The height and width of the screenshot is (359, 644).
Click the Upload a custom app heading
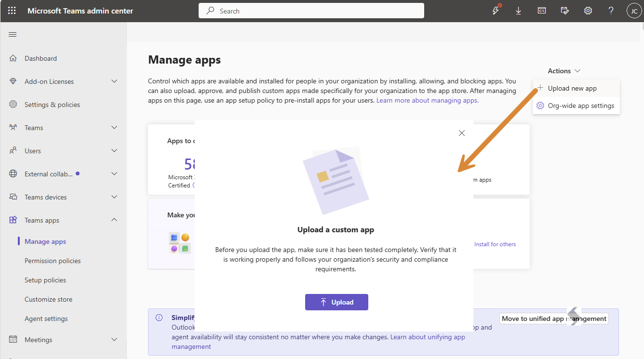point(335,230)
